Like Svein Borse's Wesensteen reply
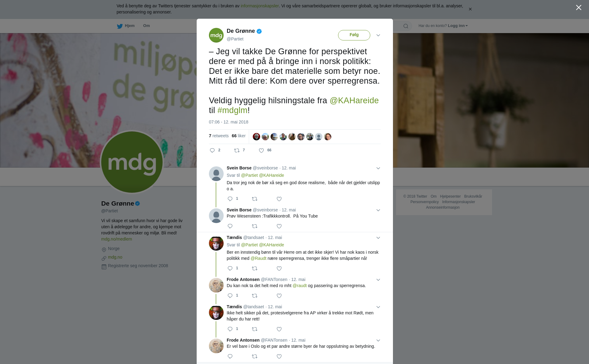589x364 pixels. (x=279, y=226)
